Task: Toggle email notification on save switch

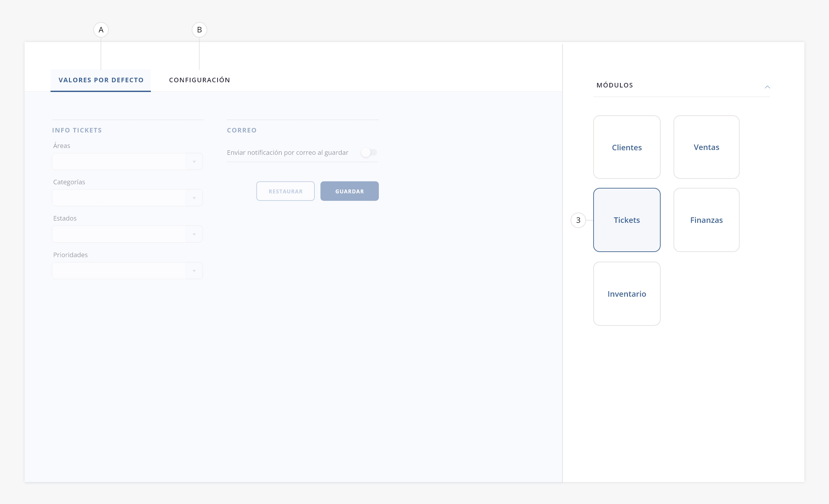Action: pos(369,153)
